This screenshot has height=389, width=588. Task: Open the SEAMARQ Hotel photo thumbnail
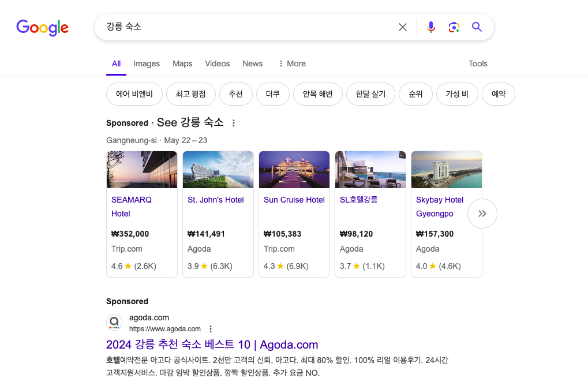tap(142, 170)
